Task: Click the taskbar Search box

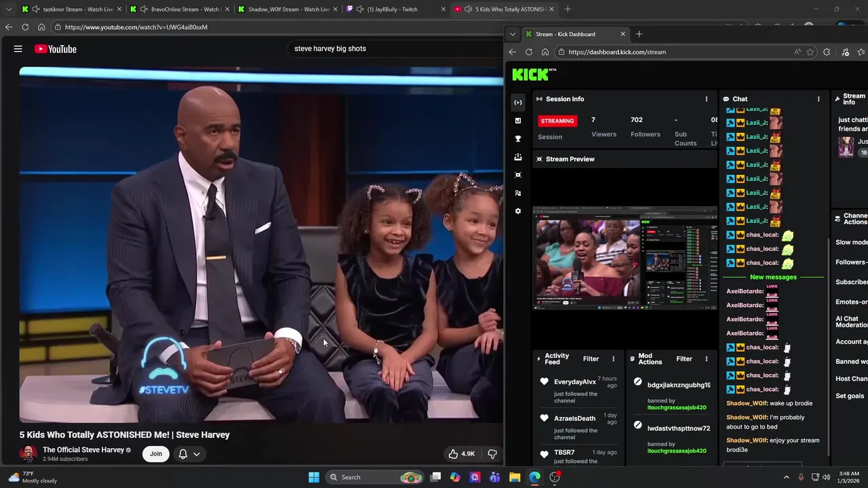Action: click(x=374, y=477)
